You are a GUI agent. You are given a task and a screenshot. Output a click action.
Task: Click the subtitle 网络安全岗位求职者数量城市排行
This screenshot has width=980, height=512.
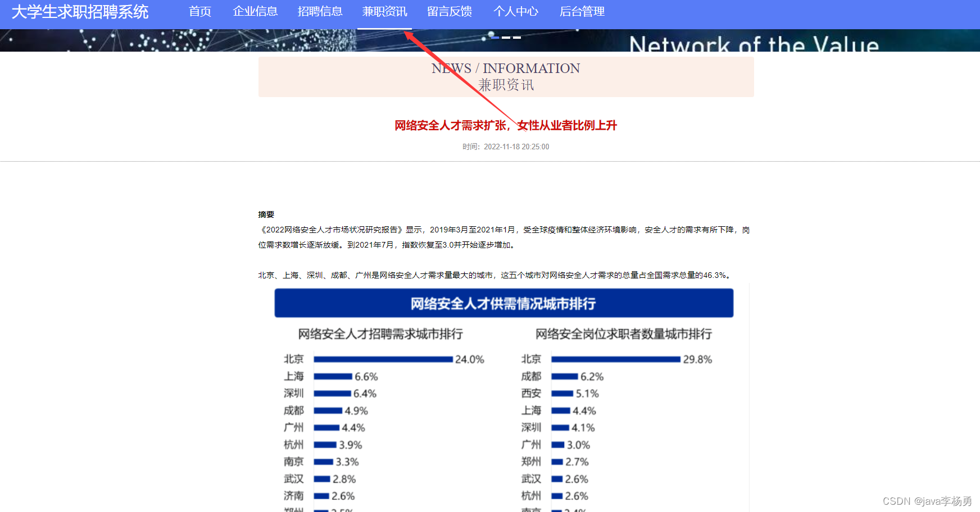tap(624, 334)
